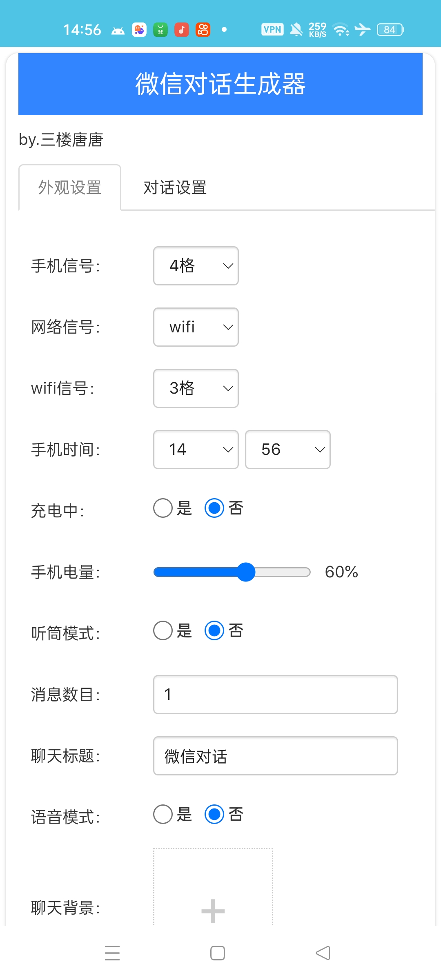This screenshot has width=441, height=980.
Task: Focus the 聊天标题 text input field
Action: [275, 756]
